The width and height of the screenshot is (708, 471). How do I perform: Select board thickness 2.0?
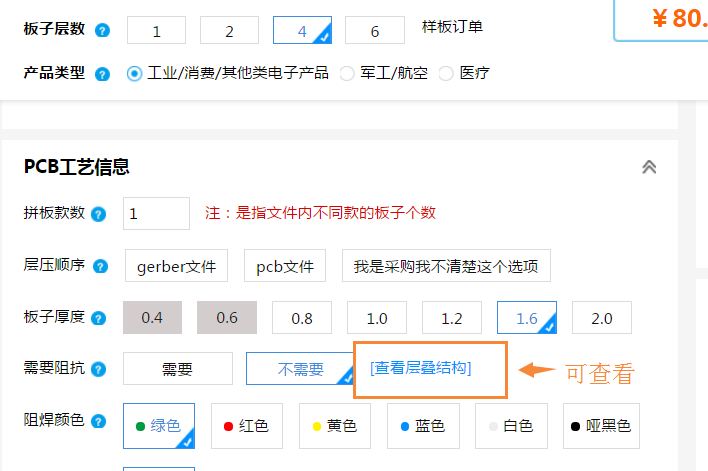pyautogui.click(x=601, y=318)
